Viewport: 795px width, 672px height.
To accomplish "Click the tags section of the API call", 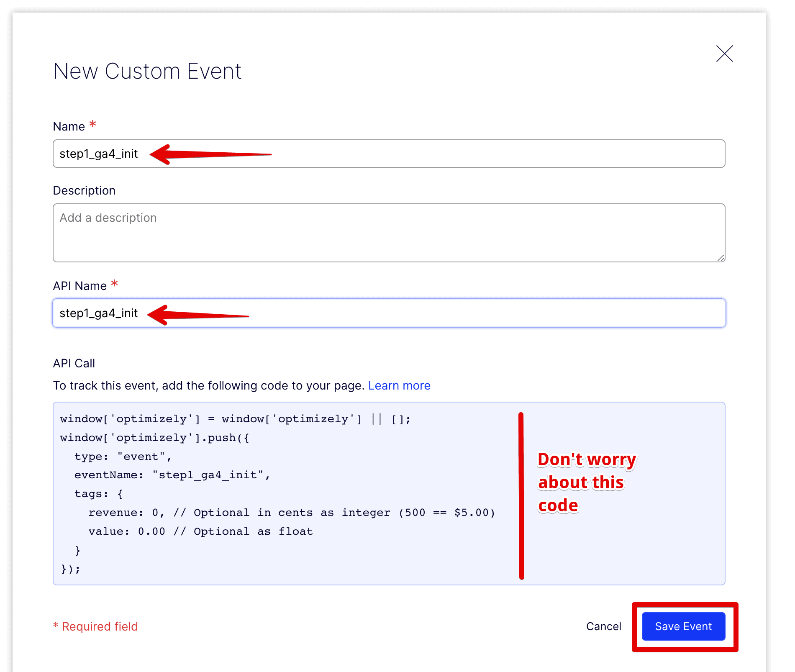I will pos(98,493).
